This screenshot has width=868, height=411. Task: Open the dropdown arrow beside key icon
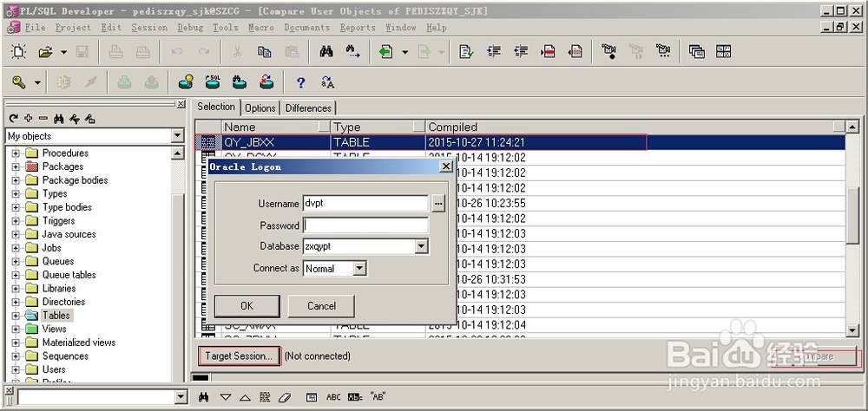37,82
